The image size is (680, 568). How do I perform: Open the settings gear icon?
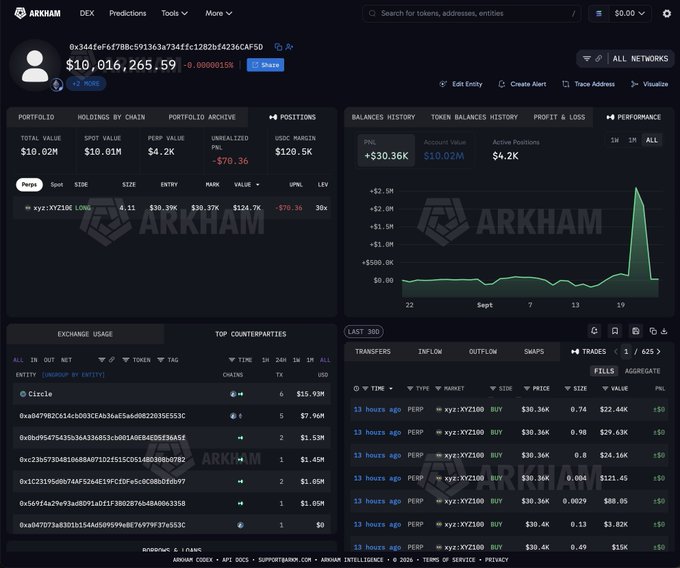[667, 13]
